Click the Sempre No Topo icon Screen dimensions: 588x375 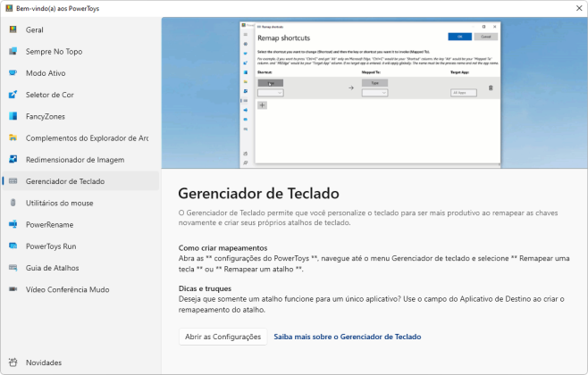point(13,51)
